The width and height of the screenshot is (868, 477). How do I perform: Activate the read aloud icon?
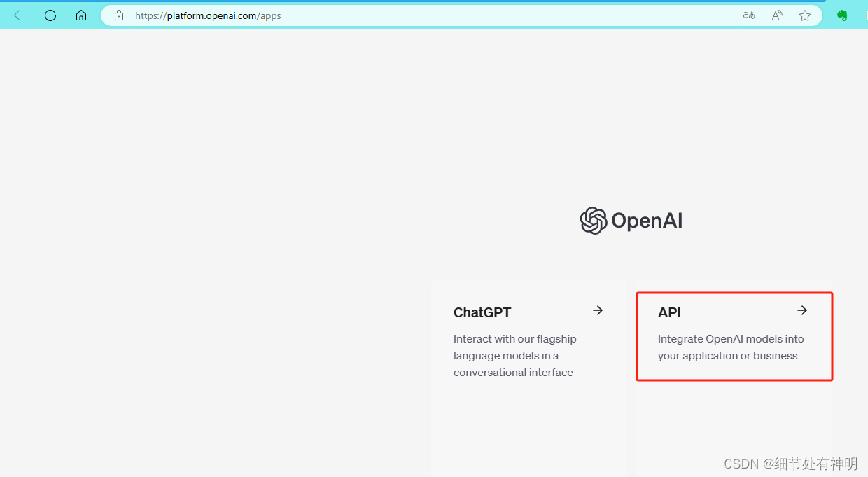[777, 15]
